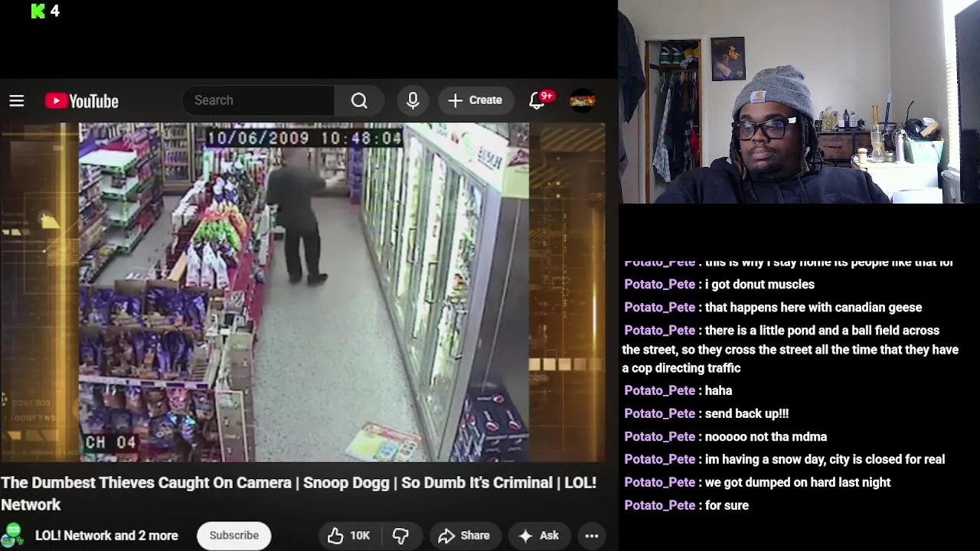Go to the YouTube home logo
The image size is (980, 551).
click(82, 101)
